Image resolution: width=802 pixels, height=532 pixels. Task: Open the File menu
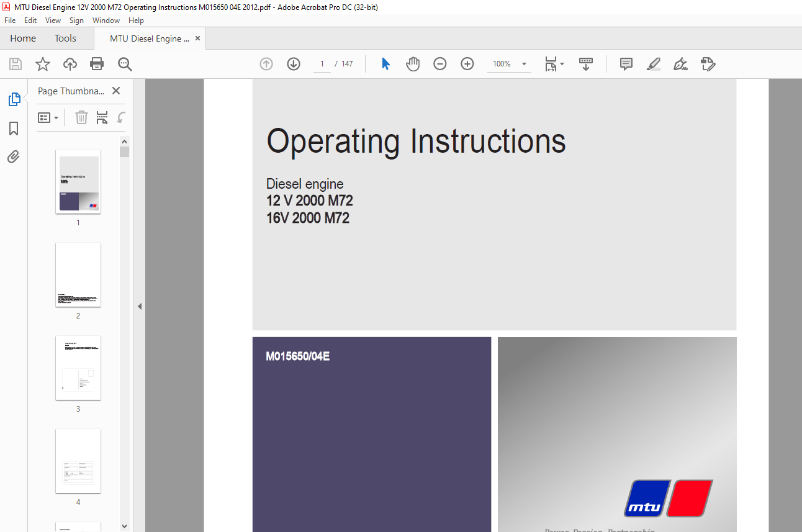[11, 20]
